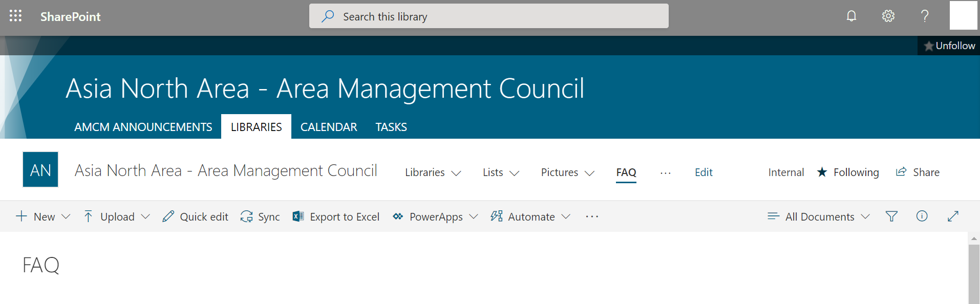This screenshot has width=980, height=304.
Task: Open the All Documents view dropdown
Action: pyautogui.click(x=819, y=217)
